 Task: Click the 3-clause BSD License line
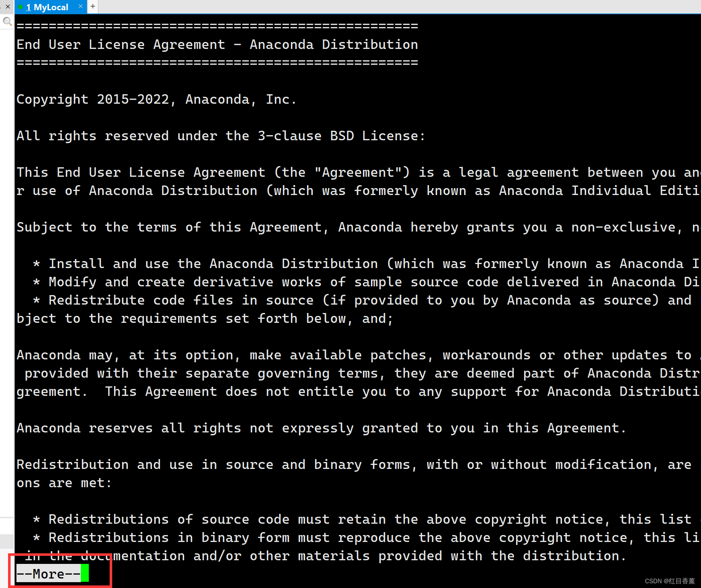click(x=221, y=136)
